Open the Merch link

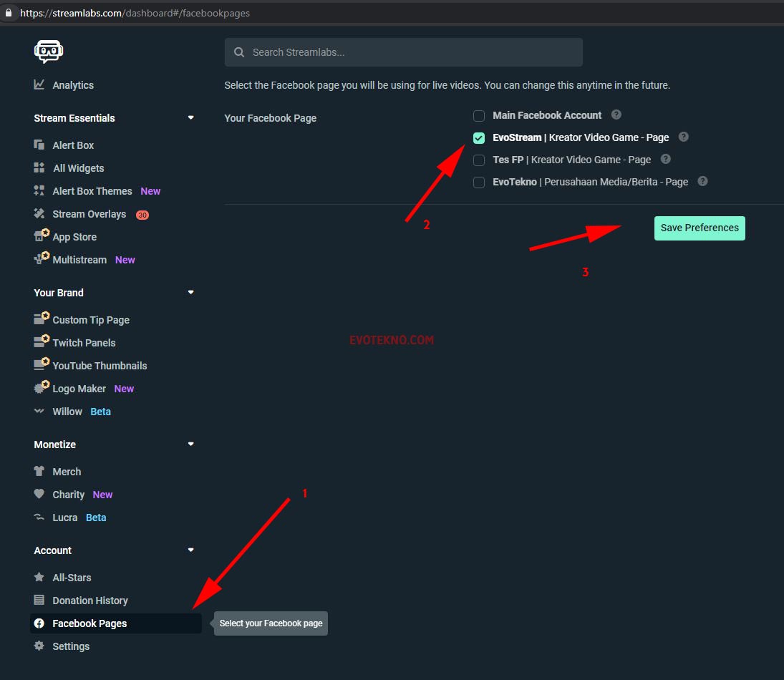point(67,472)
